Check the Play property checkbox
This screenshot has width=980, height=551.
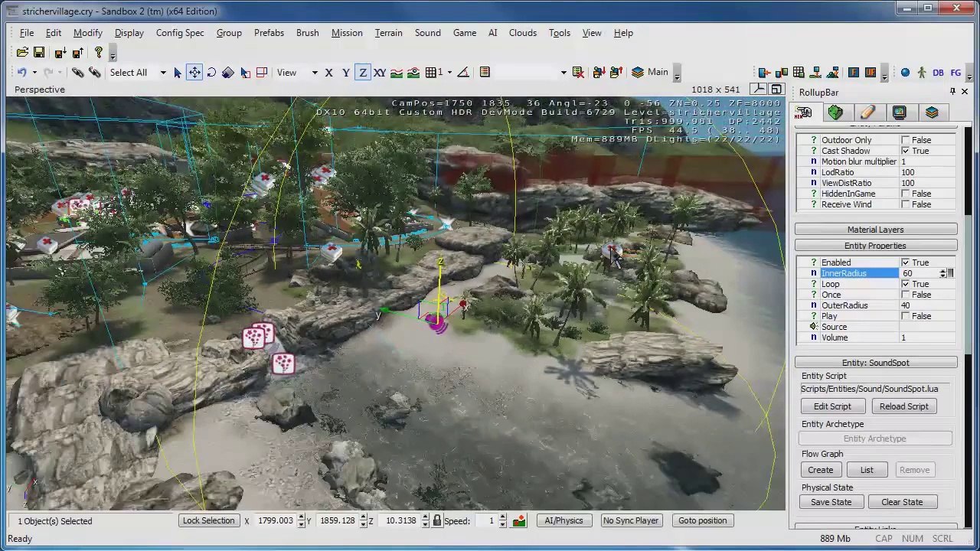pyautogui.click(x=906, y=316)
